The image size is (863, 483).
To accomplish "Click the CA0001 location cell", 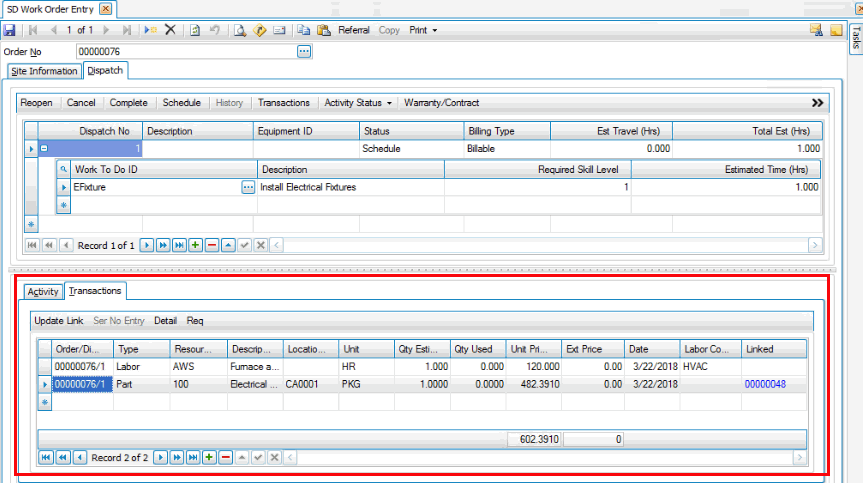I will pos(311,385).
